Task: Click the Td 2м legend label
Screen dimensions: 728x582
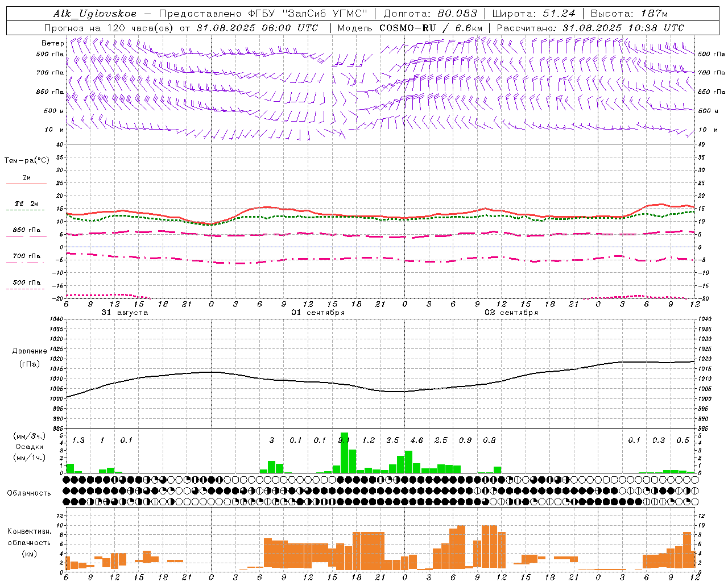Action: 26,203
